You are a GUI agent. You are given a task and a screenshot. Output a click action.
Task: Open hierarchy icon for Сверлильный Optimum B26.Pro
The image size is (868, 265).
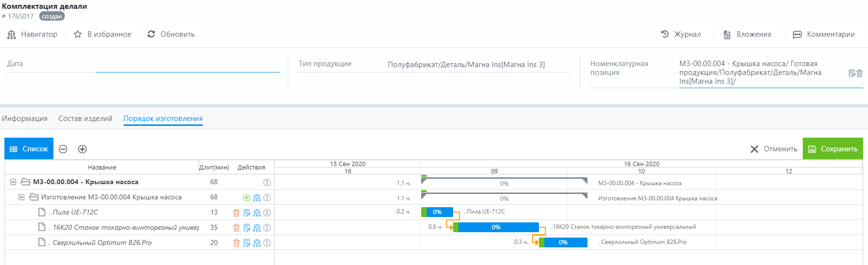(x=257, y=243)
